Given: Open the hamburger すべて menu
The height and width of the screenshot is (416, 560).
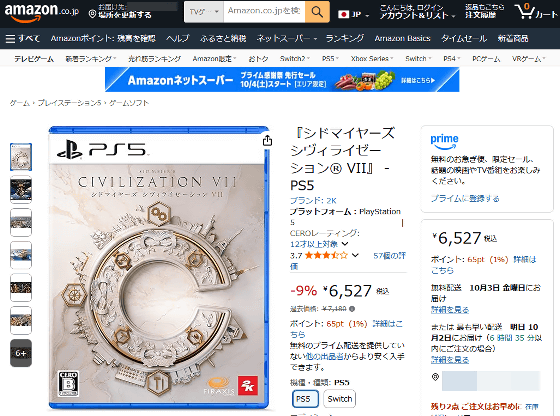Looking at the screenshot, I should [x=23, y=38].
